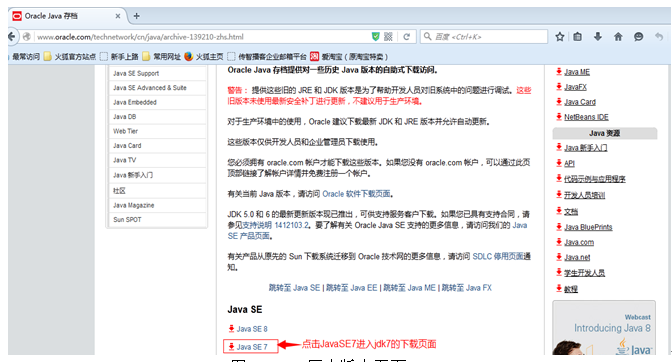The width and height of the screenshot is (672, 362).
Task: Open Java ME link in right panel
Action: (x=577, y=72)
